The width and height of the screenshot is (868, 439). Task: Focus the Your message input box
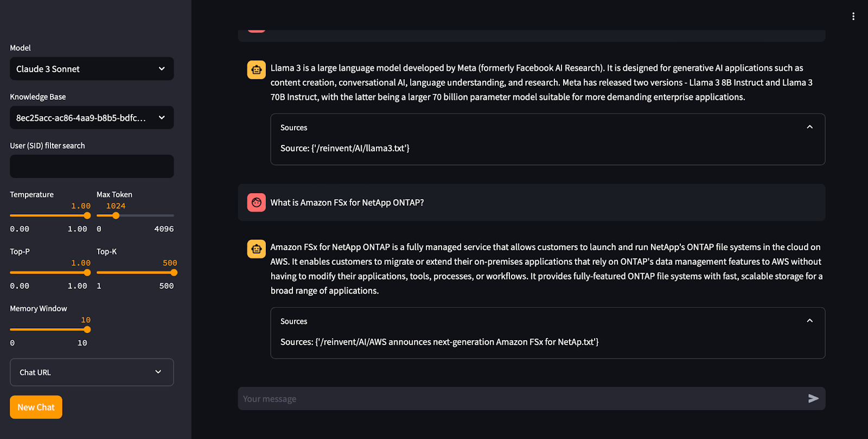pos(521,399)
